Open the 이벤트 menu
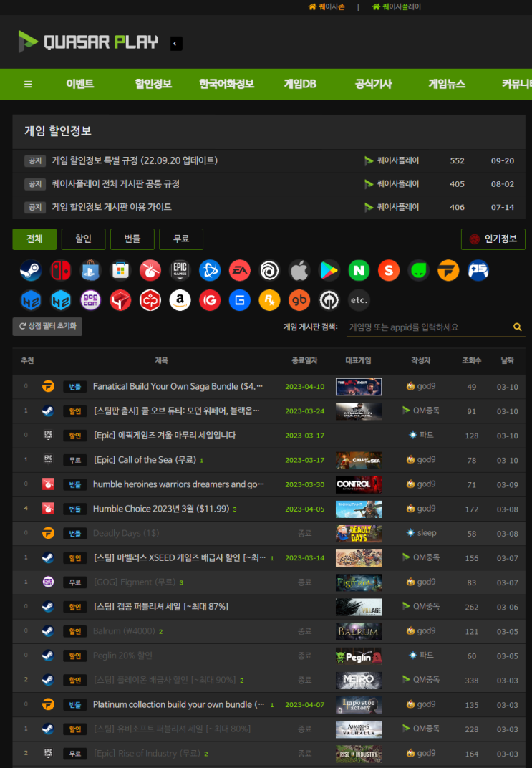This screenshot has width=532, height=768. (x=79, y=85)
